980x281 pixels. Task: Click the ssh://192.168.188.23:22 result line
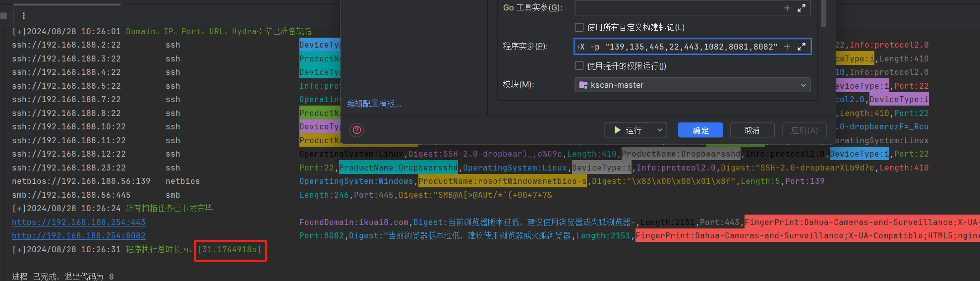click(x=69, y=168)
